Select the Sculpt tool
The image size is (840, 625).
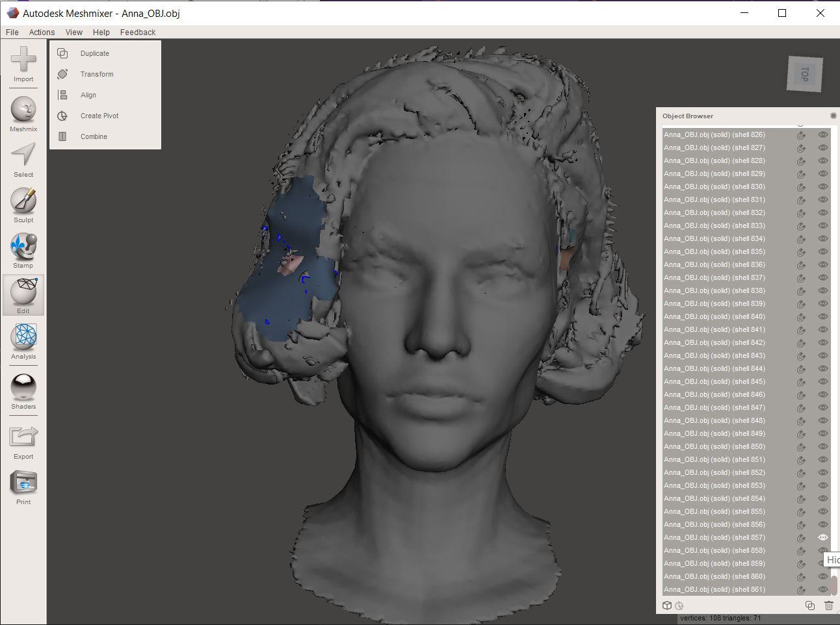23,205
